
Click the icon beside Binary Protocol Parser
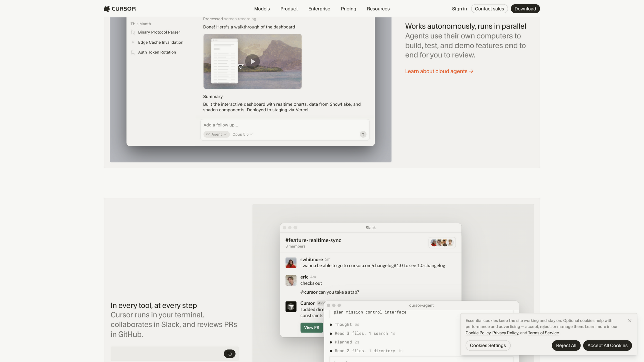tap(133, 32)
